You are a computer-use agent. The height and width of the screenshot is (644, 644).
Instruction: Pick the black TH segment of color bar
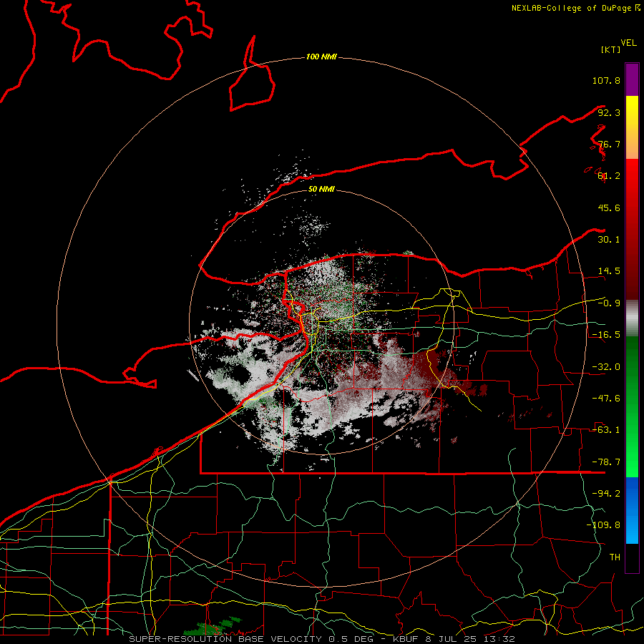(x=632, y=557)
